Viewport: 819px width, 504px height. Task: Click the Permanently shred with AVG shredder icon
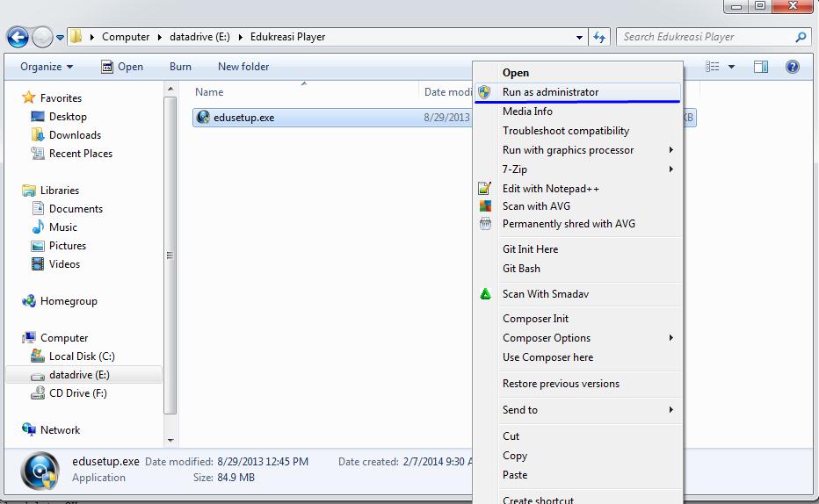pyautogui.click(x=485, y=224)
